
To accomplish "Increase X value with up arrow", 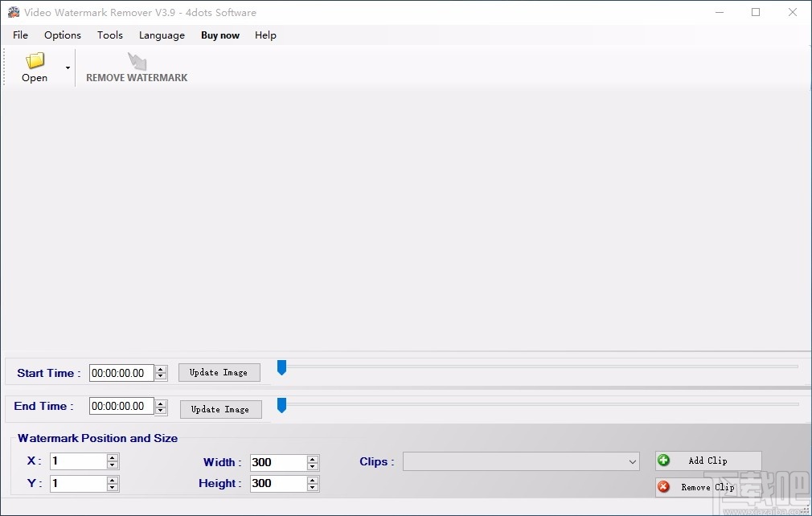I will pos(113,457).
